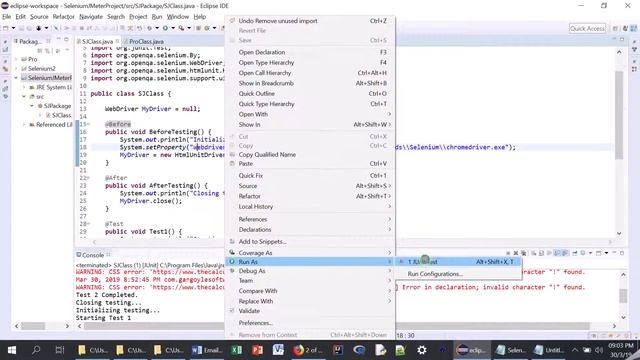The width and height of the screenshot is (640, 360).
Task: Switch to the Eclipse taskbar button
Action: [471, 350]
